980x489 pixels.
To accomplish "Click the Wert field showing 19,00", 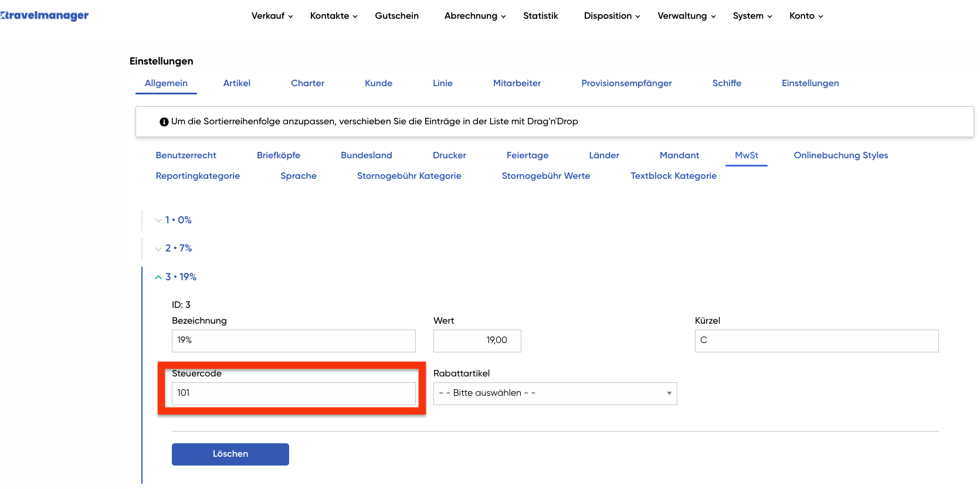I will pyautogui.click(x=477, y=341).
